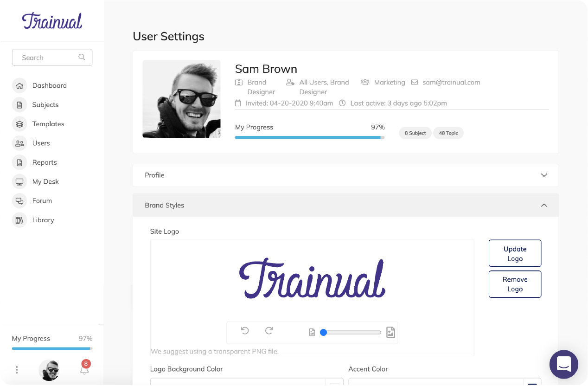Click the 8 Subject pill

click(x=415, y=133)
